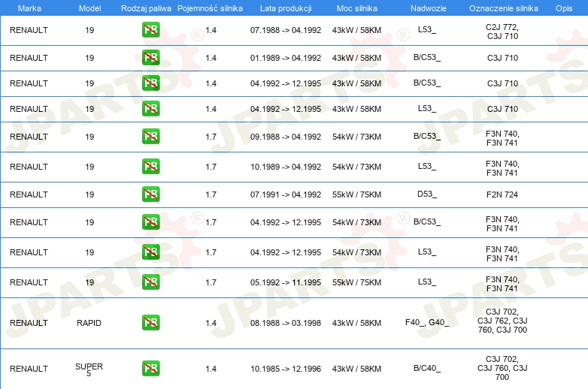Click the fuel icon in the 05.1992 row
Image resolution: width=588 pixels, height=389 pixels.
(150, 282)
